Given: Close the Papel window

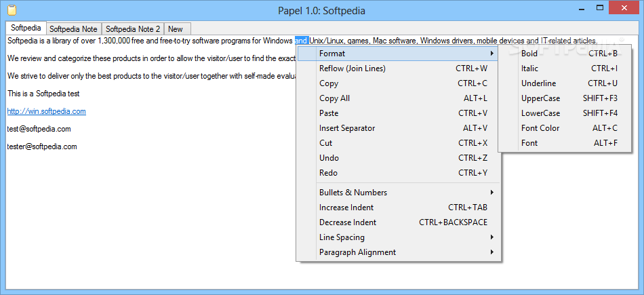Looking at the screenshot, I should (624, 7).
